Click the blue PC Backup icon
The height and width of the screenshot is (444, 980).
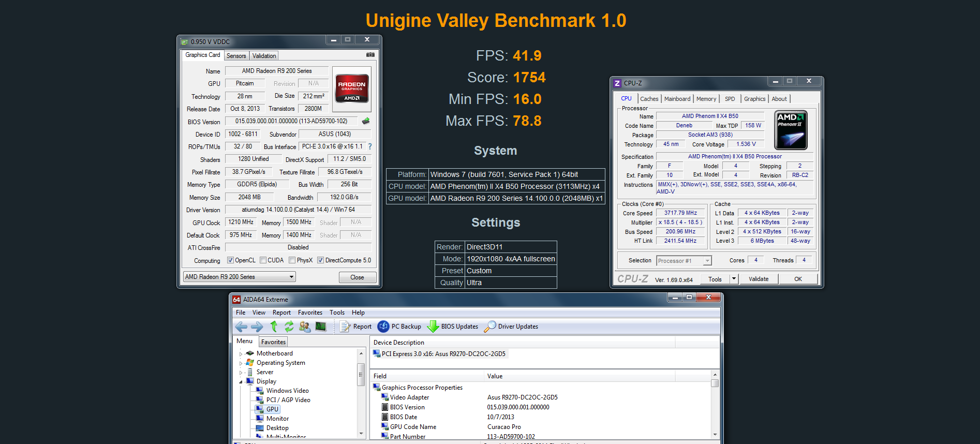coord(383,327)
